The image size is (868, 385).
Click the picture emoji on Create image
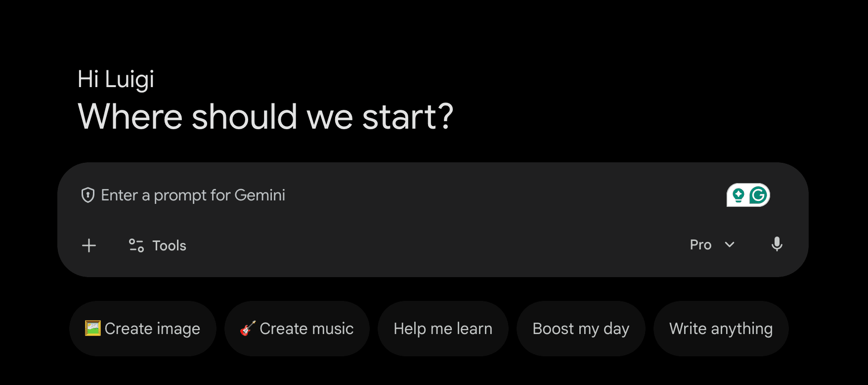[x=93, y=328]
